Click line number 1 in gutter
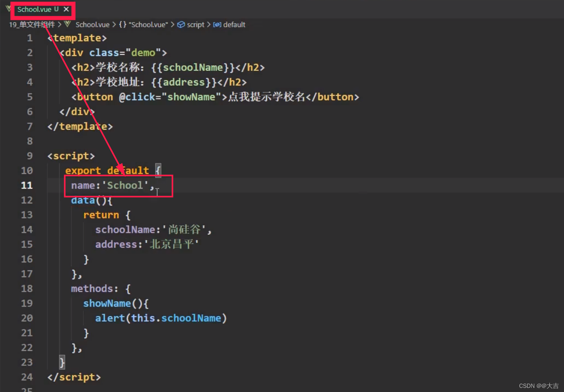The height and width of the screenshot is (392, 564). [x=30, y=38]
